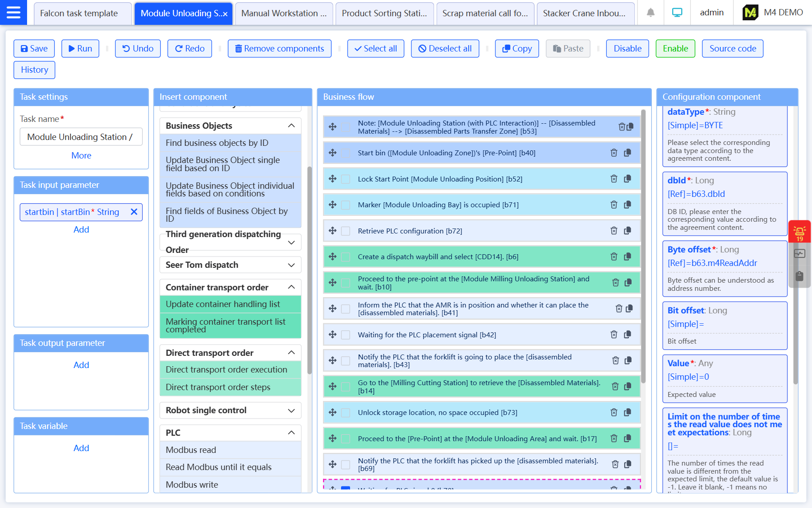Image resolution: width=812 pixels, height=508 pixels.
Task: Expand the Robot single control section
Action: pyautogui.click(x=291, y=410)
